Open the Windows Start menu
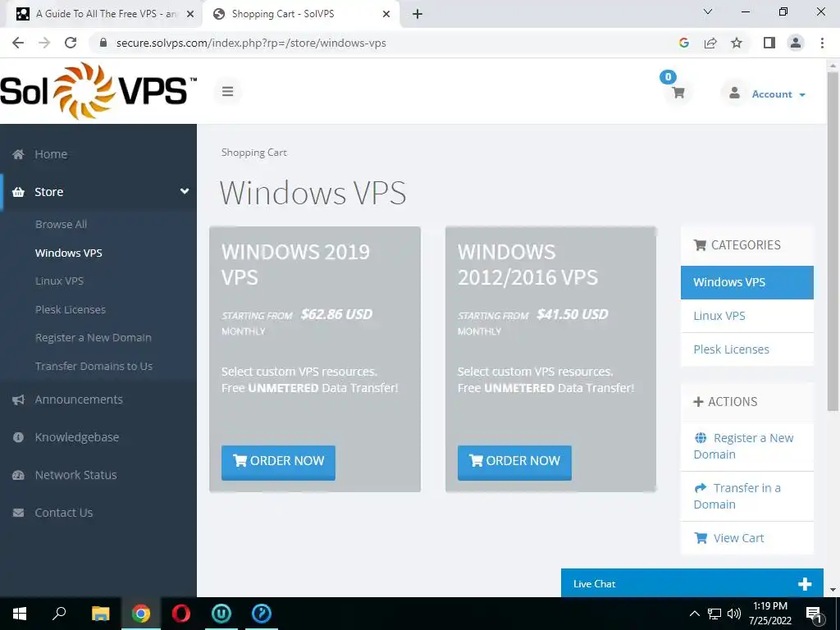The width and height of the screenshot is (840, 630). pyautogui.click(x=20, y=614)
